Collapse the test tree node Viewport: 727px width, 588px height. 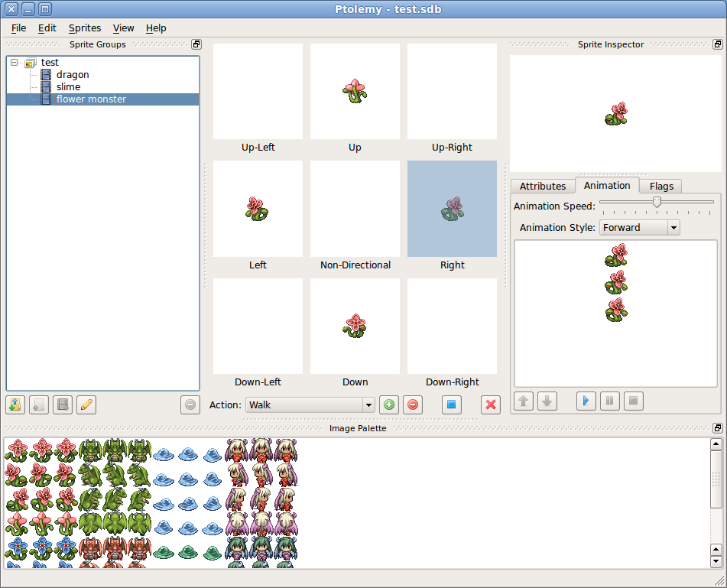(x=15, y=63)
